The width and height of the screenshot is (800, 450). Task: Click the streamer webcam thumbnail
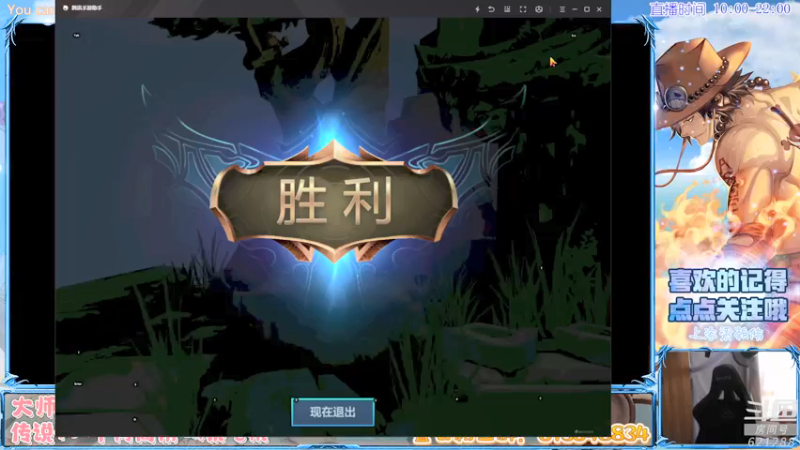(728, 397)
